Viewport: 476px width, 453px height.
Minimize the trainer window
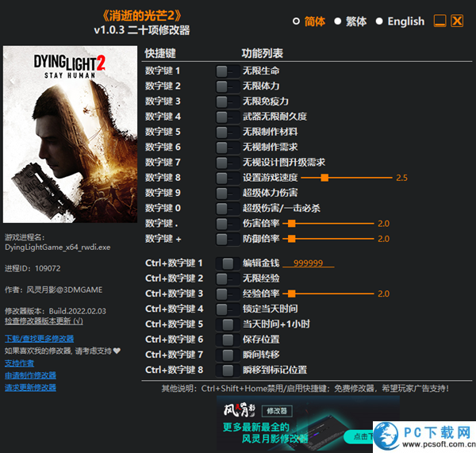439,21
